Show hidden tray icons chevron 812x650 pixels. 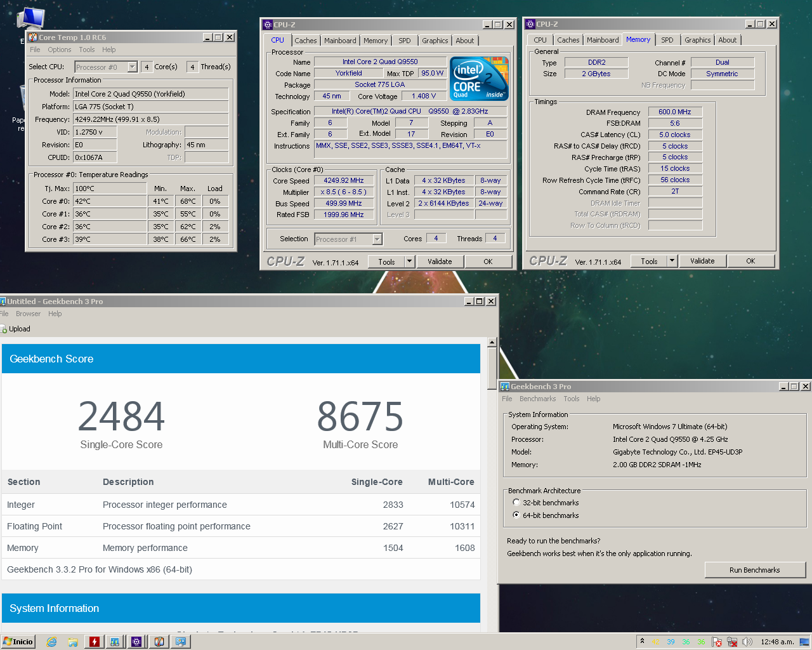point(642,641)
